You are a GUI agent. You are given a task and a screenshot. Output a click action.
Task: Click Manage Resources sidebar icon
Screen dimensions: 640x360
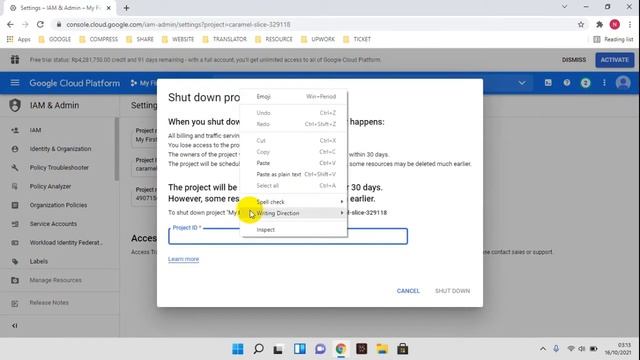15,280
